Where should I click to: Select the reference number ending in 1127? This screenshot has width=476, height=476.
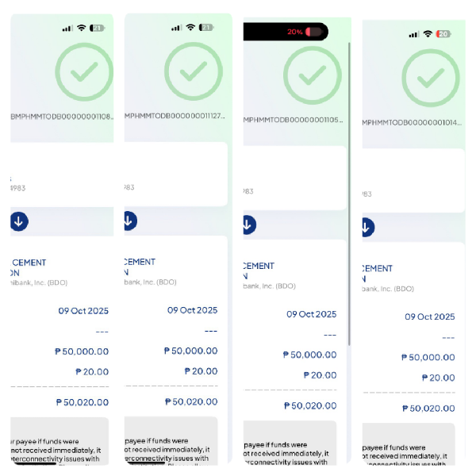click(x=176, y=116)
